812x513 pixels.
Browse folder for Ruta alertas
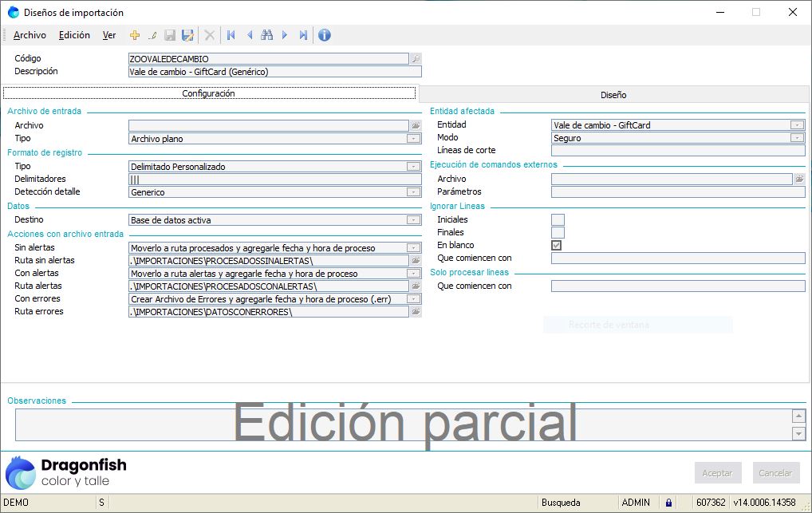tap(416, 286)
